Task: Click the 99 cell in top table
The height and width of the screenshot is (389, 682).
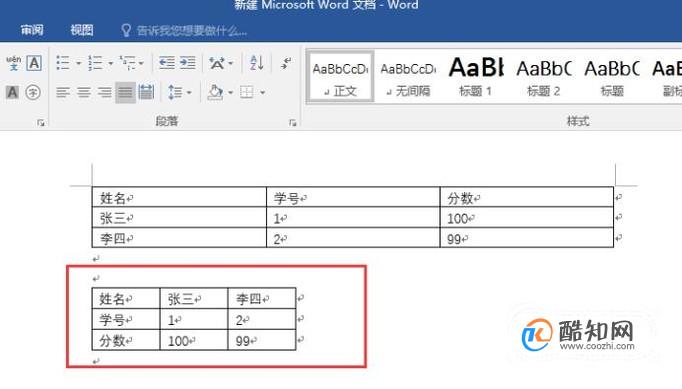Action: [x=527, y=238]
